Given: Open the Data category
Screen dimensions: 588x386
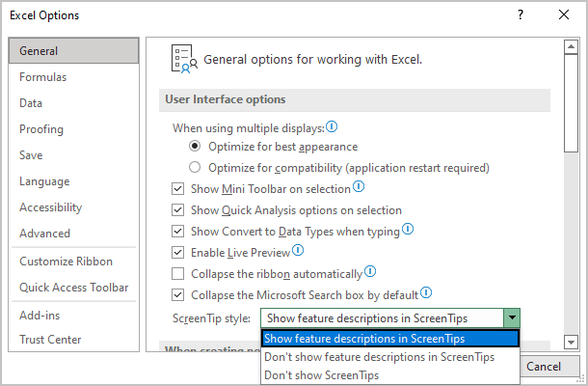Looking at the screenshot, I should (x=74, y=103).
